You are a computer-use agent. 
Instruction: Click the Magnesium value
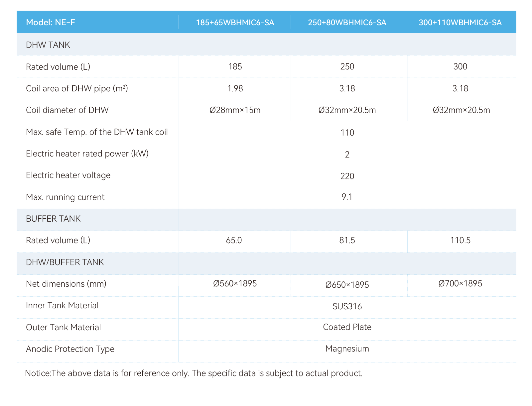[347, 349]
